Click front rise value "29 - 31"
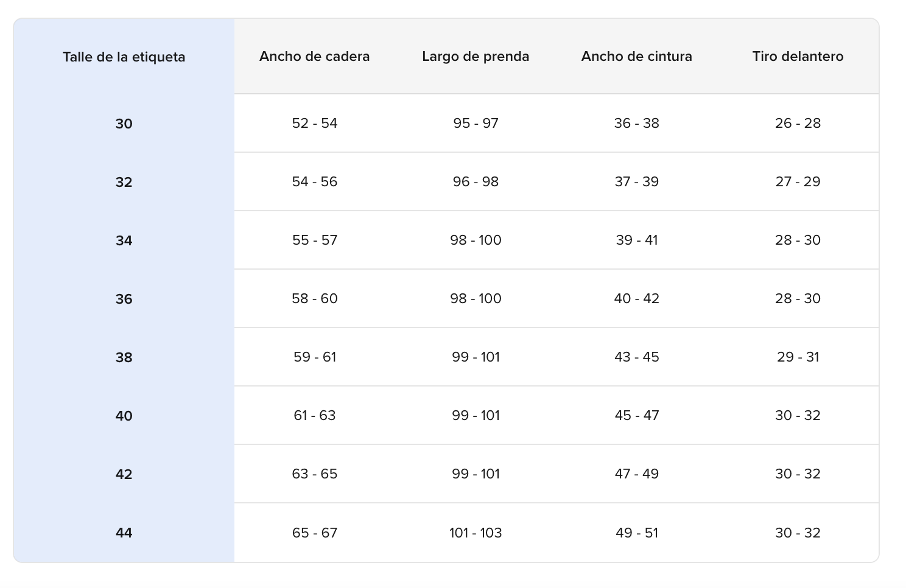This screenshot has width=906, height=588. coord(798,357)
